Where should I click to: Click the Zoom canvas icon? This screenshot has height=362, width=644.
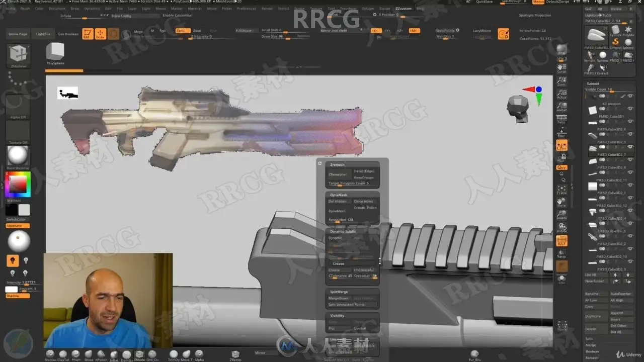click(561, 81)
